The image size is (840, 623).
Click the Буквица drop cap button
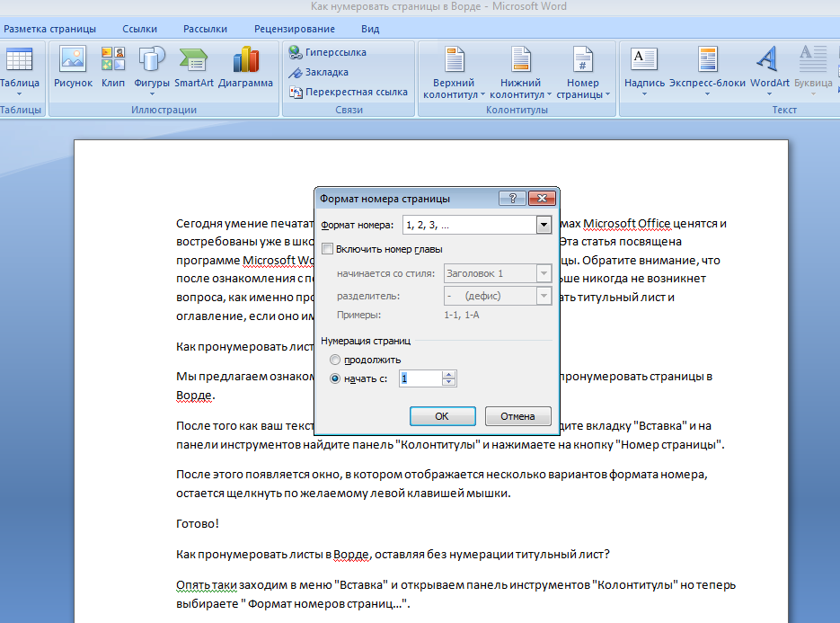click(x=813, y=67)
